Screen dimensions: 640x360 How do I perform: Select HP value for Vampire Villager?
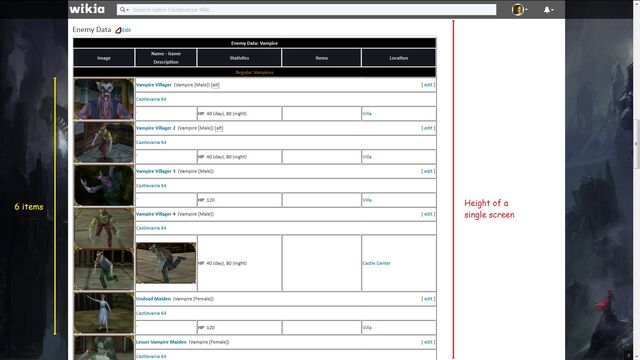222,114
